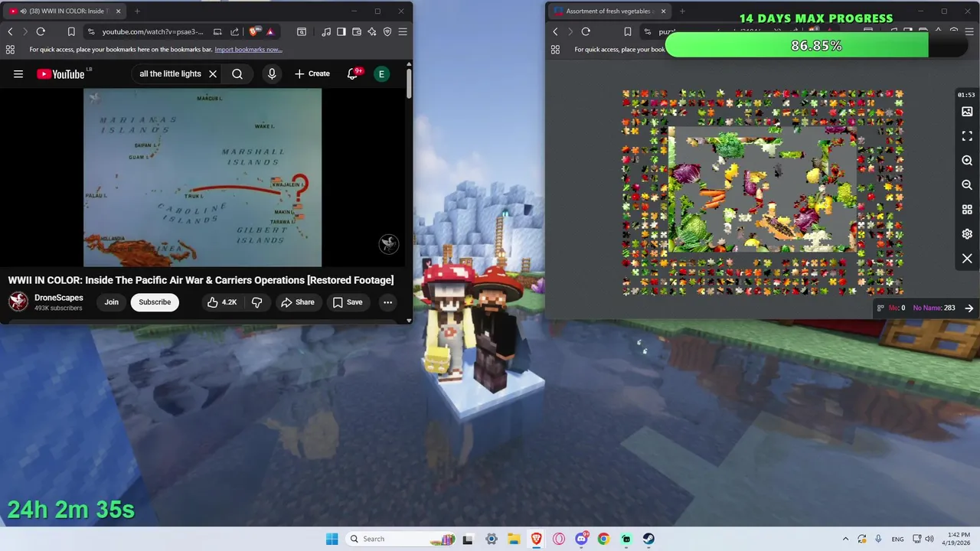Open a new tab in YouTube window
980x551 pixels.
pyautogui.click(x=137, y=11)
